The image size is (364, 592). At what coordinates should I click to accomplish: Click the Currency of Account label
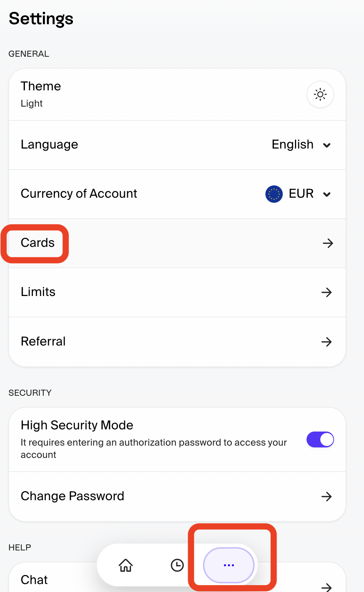[79, 194]
